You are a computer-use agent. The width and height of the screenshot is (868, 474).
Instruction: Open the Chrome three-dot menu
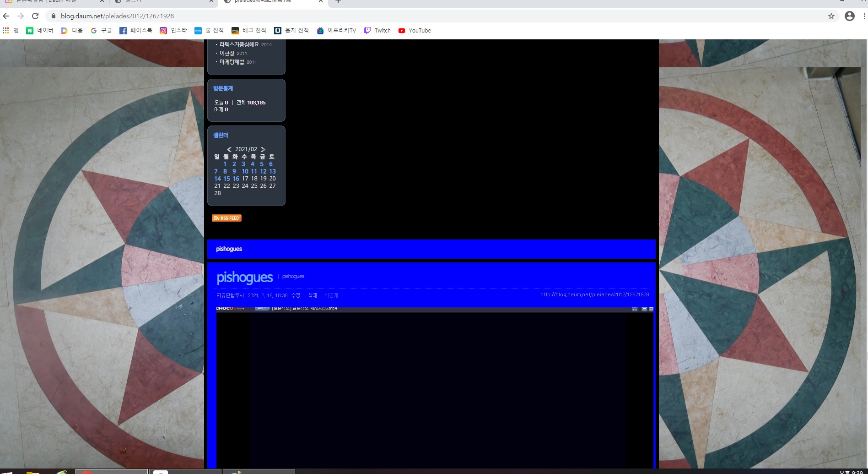click(864, 16)
